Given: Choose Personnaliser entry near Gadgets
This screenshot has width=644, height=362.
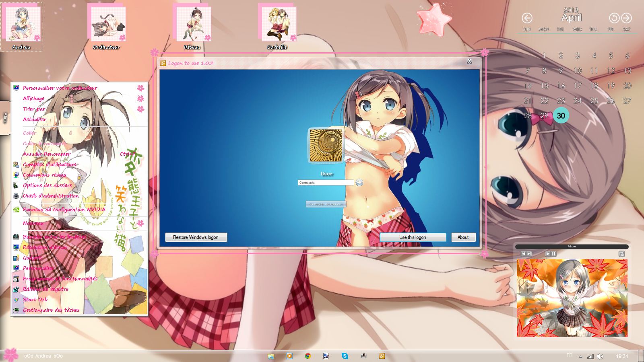Looking at the screenshot, I should [80, 268].
